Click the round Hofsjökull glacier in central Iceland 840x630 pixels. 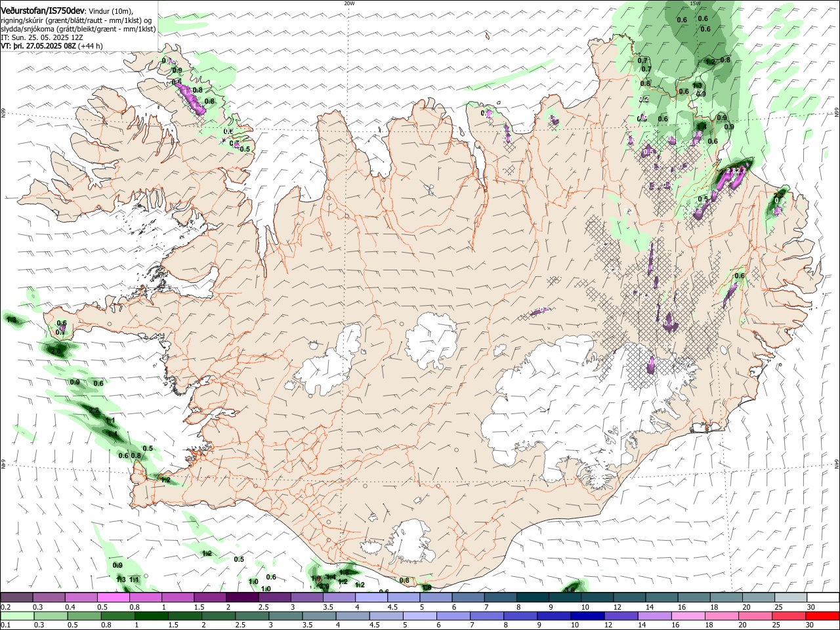click(432, 340)
